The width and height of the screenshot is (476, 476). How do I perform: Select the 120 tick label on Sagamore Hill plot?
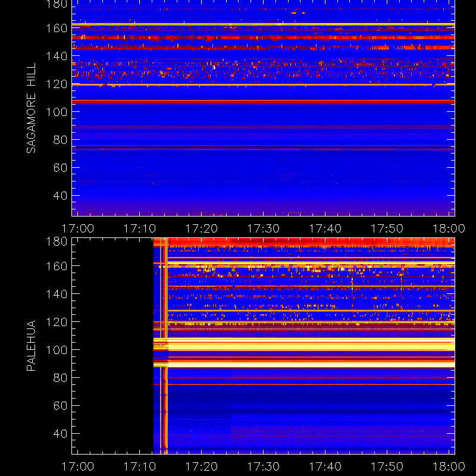[x=57, y=84]
